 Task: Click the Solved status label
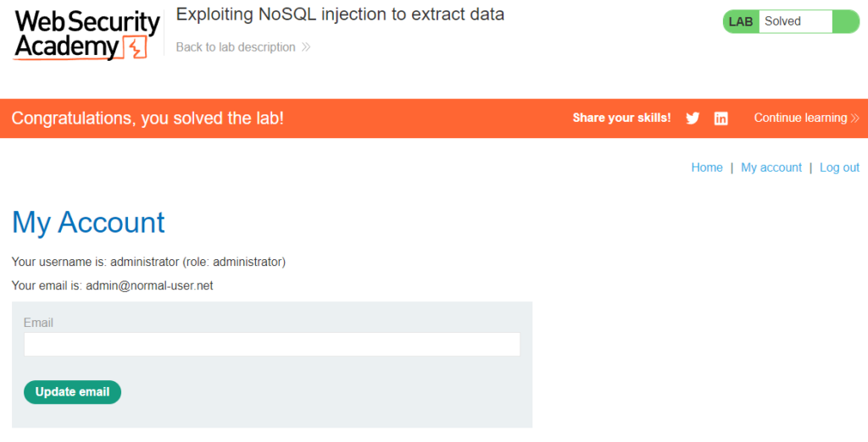click(x=782, y=21)
